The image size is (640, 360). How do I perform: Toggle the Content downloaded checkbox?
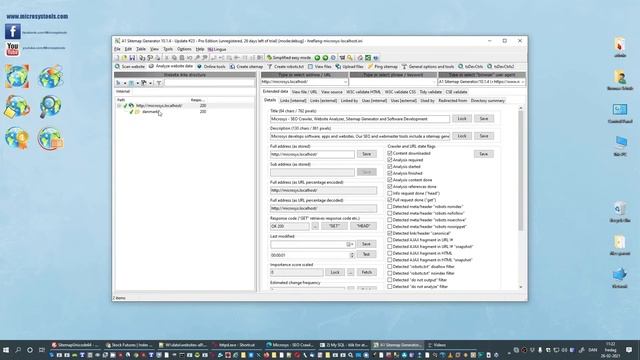tap(389, 153)
